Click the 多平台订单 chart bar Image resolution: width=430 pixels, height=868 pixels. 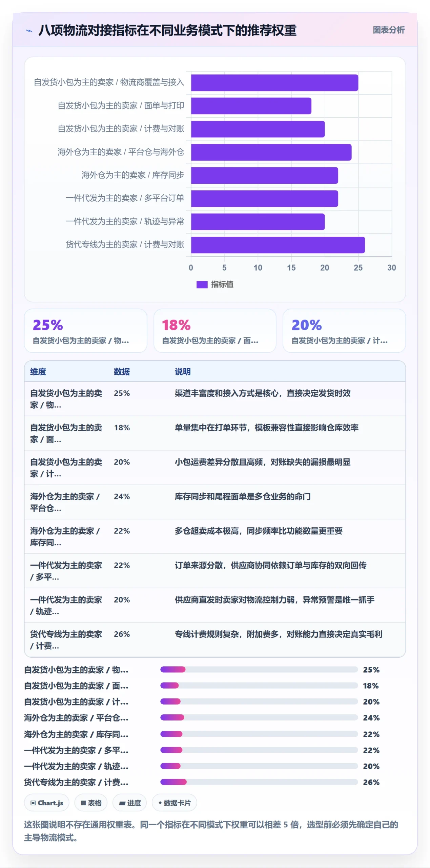coord(265,198)
